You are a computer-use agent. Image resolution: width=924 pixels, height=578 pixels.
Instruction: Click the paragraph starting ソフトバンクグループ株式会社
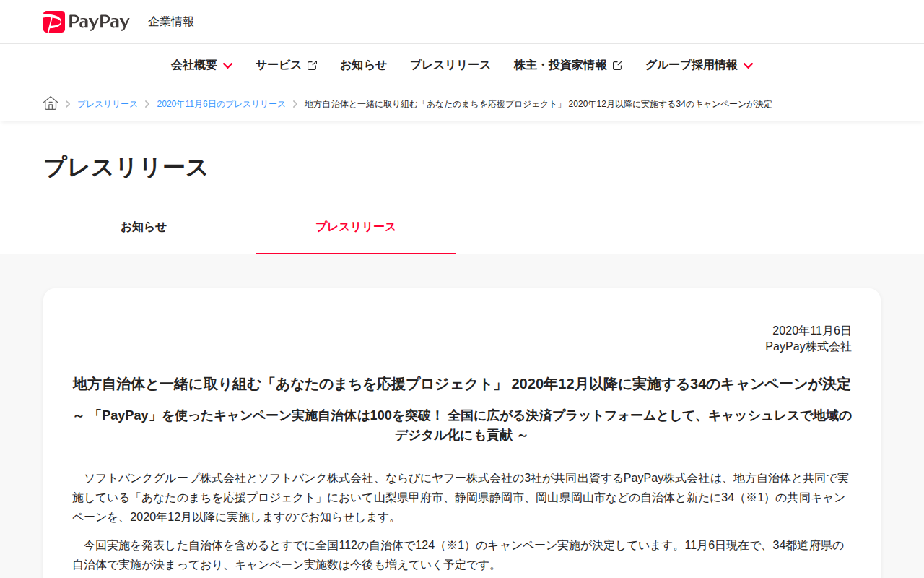click(x=461, y=498)
